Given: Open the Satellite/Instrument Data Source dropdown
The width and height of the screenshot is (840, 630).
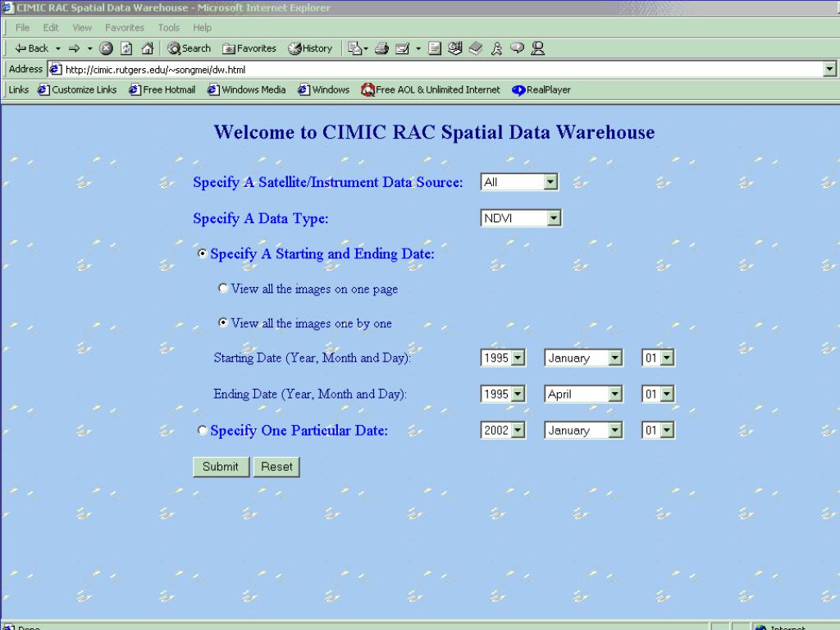Looking at the screenshot, I should tap(519, 182).
